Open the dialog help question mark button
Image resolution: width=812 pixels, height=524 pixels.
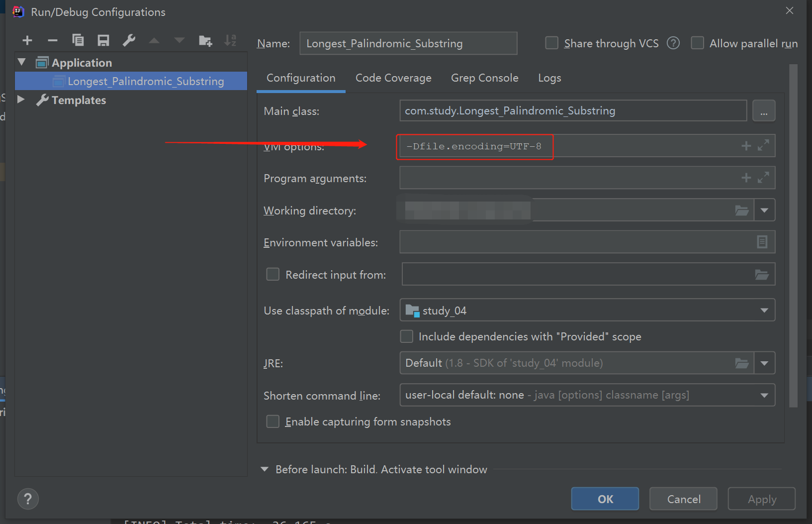(28, 499)
